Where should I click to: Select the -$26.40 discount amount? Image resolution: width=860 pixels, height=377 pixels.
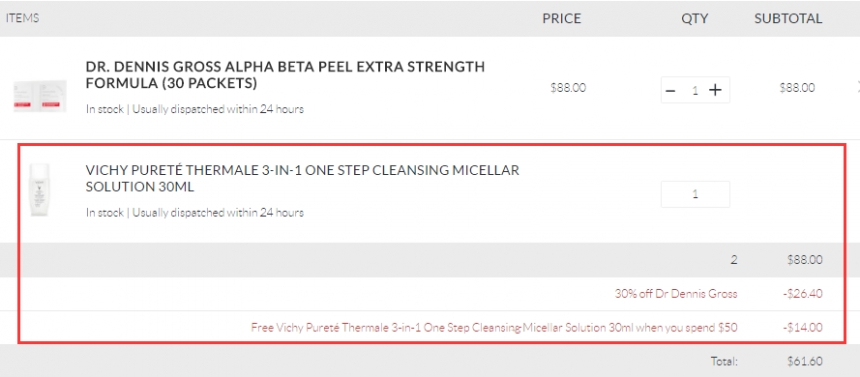pos(802,294)
